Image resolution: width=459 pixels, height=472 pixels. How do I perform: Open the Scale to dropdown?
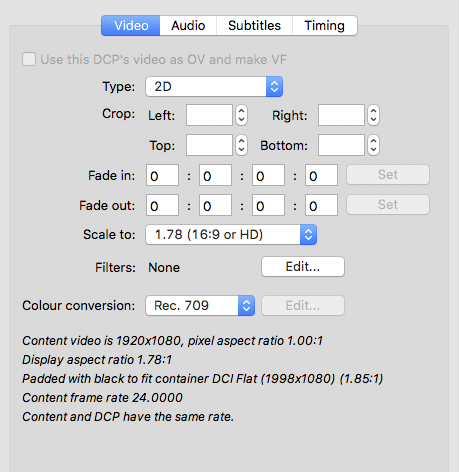coord(231,235)
